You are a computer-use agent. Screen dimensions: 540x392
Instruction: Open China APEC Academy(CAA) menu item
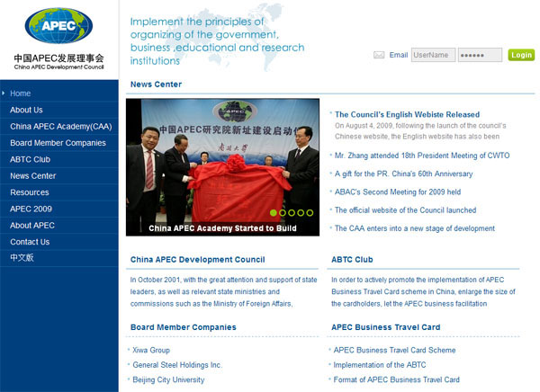(60, 126)
